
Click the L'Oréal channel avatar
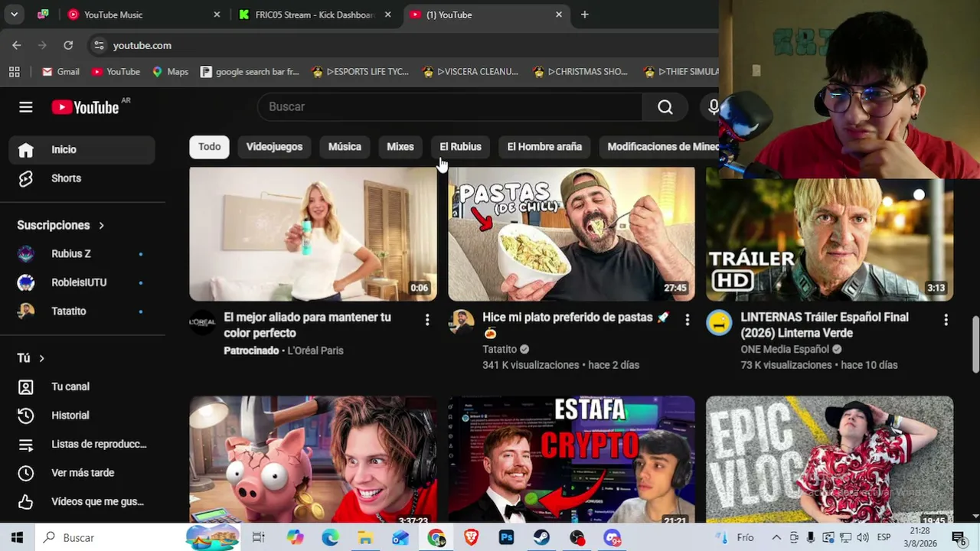[202, 323]
